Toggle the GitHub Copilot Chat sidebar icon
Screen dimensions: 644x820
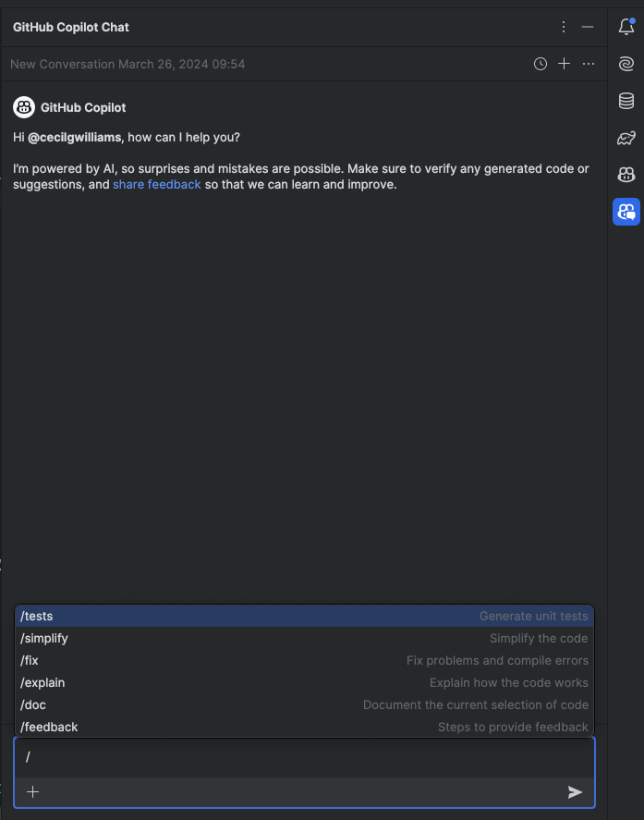[626, 212]
